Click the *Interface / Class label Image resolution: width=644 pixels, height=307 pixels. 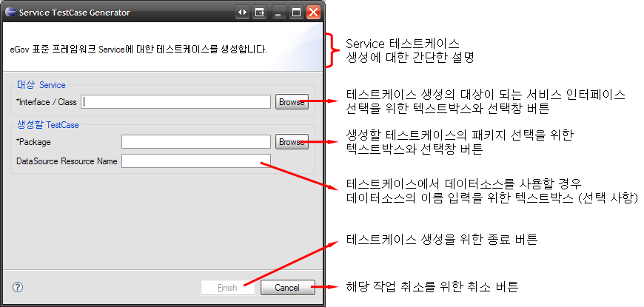coord(46,102)
